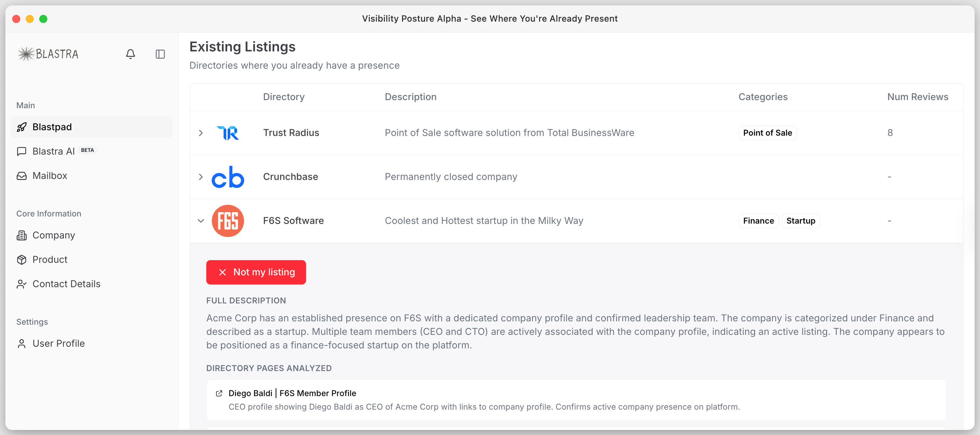The width and height of the screenshot is (980, 435).
Task: Click the Blastpad rocket icon
Action: point(22,127)
